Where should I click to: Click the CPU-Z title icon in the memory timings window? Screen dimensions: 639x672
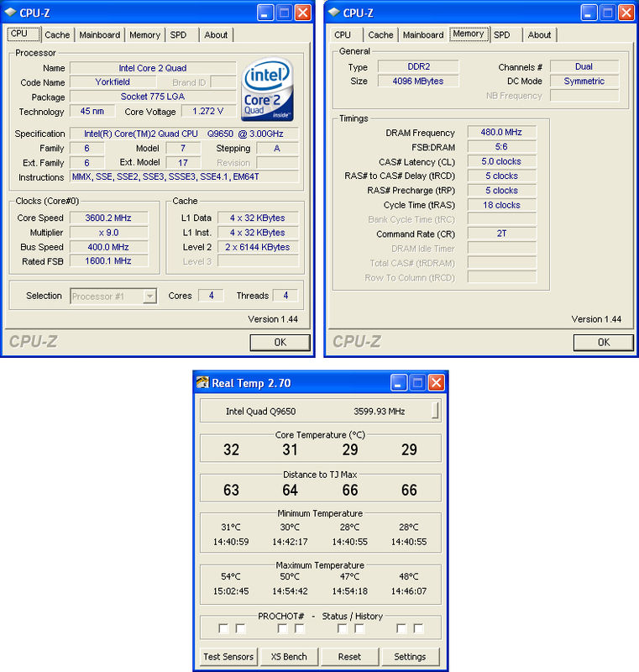[x=333, y=13]
